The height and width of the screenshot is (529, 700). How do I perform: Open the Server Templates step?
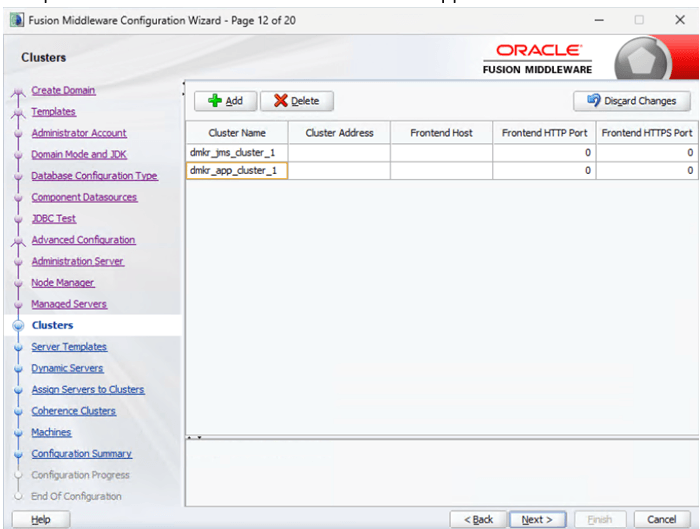(69, 347)
